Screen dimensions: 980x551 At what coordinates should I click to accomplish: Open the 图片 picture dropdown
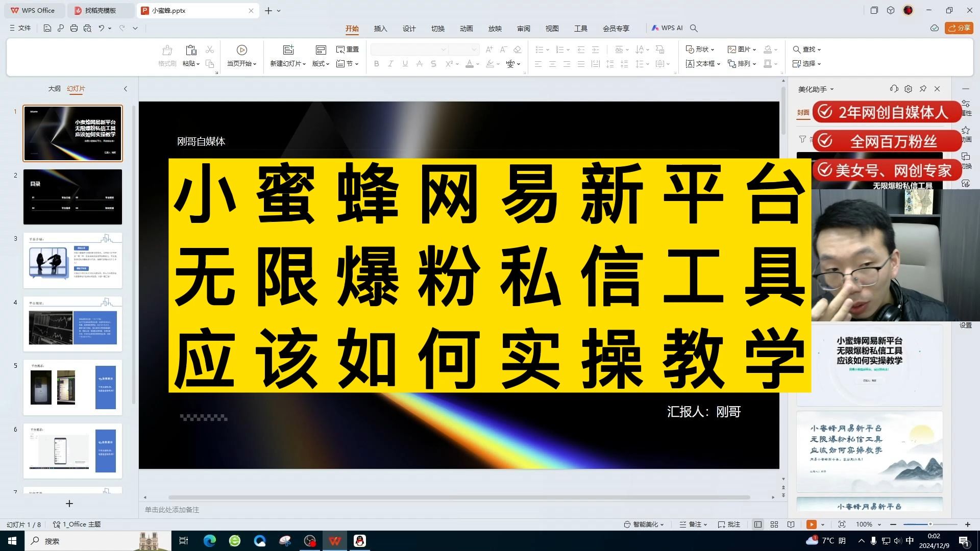[x=742, y=49]
